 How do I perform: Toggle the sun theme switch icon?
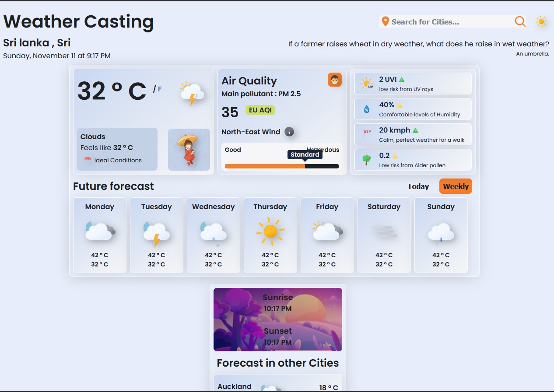(541, 22)
